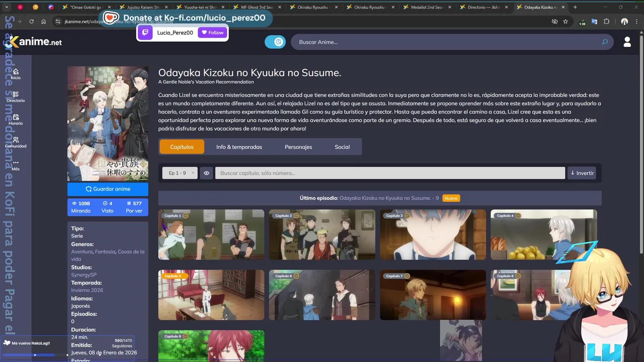Open the latest episode 9 link

click(389, 198)
